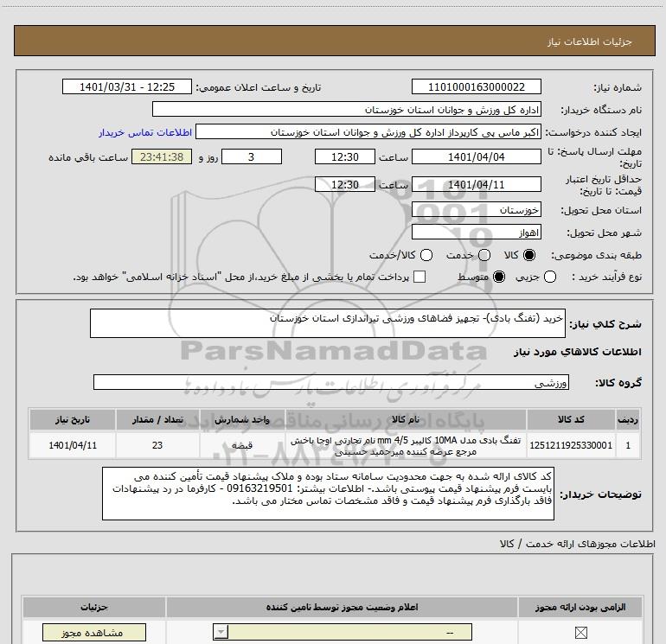Image resolution: width=666 pixels, height=644 pixels.
Task: Open buyer contact information link
Action: 145,132
